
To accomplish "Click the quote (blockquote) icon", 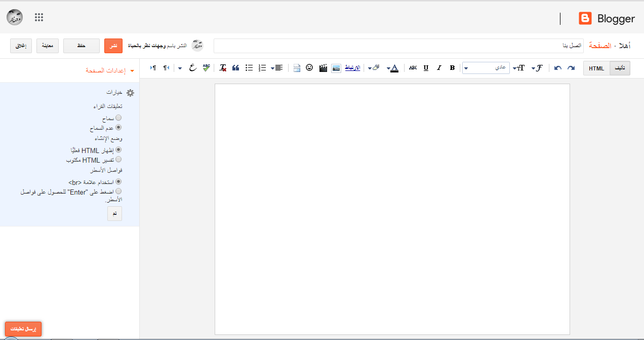I will [235, 68].
